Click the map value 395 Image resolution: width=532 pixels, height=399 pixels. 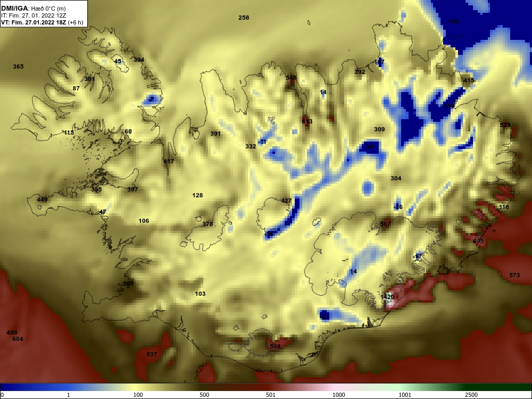(96, 190)
